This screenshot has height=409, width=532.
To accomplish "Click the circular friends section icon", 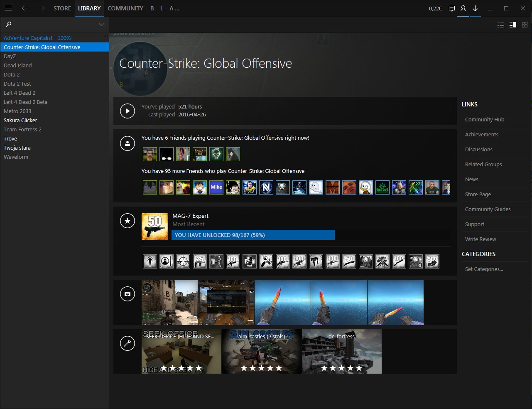I will coord(127,143).
